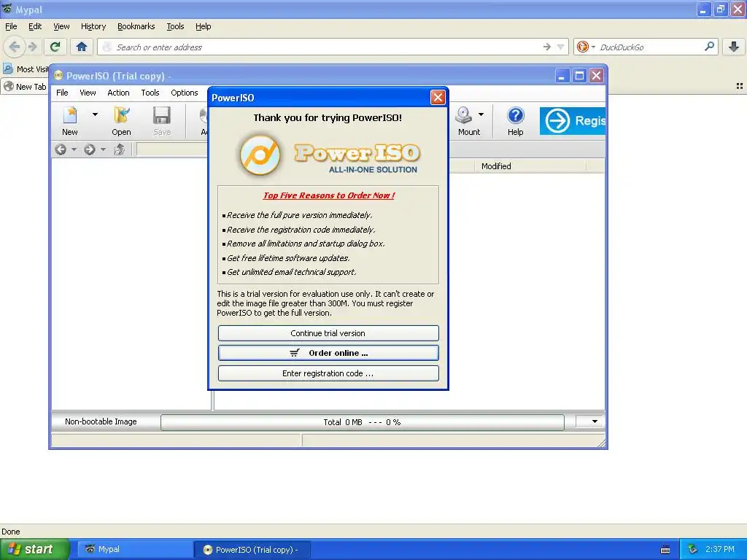Click the Windows start button
This screenshot has width=747, height=560.
(x=34, y=549)
